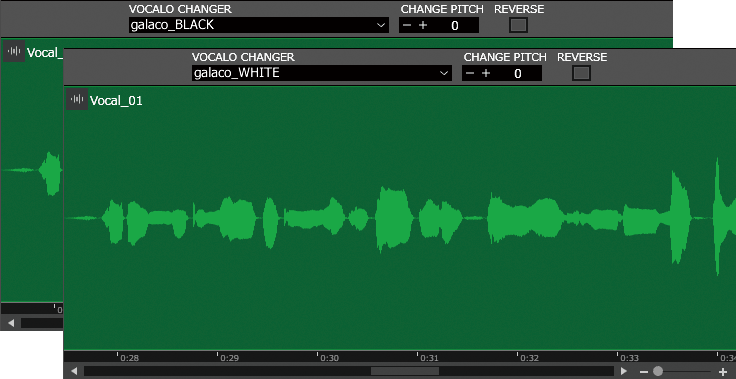Zoom out with the bottom-bar minus icon
Image resolution: width=736 pixels, height=379 pixels.
644,371
